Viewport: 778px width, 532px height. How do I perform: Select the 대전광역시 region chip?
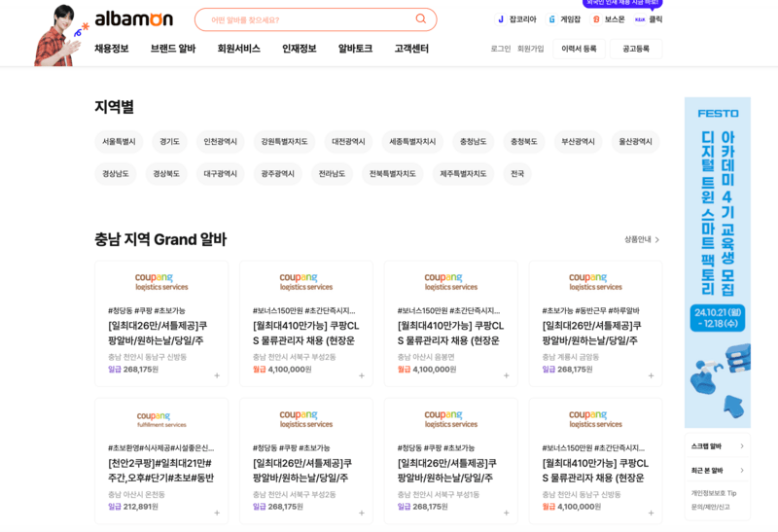tap(348, 142)
